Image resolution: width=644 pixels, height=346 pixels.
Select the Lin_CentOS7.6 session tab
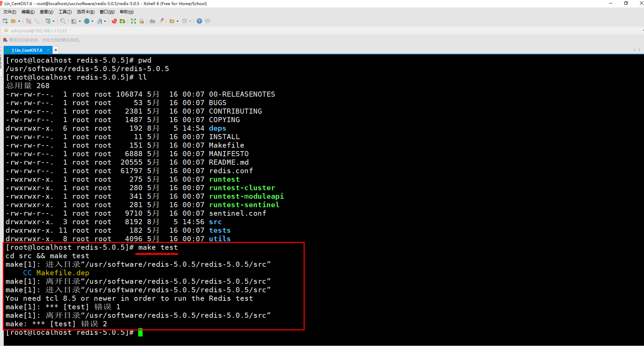pyautogui.click(x=27, y=50)
